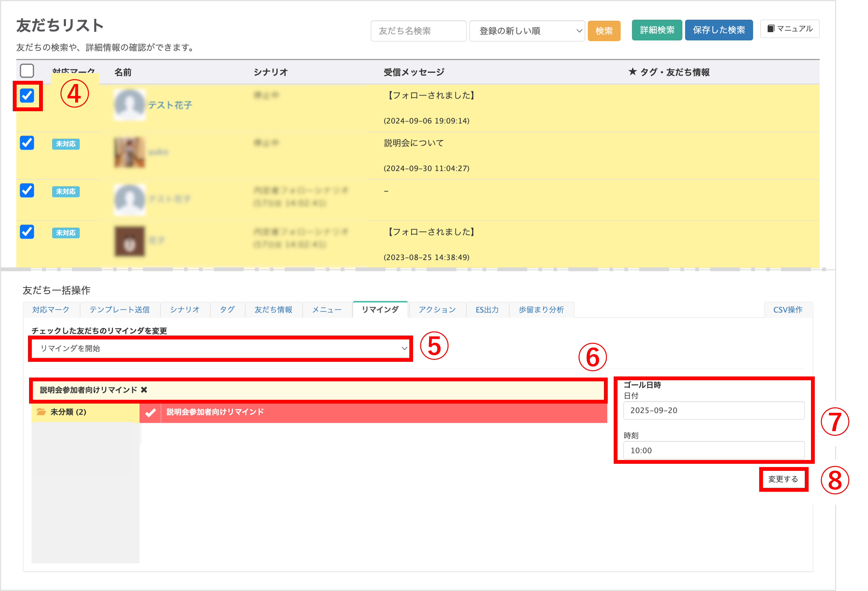Click the 受信メッセージ column header
The image size is (868, 591).
(414, 72)
